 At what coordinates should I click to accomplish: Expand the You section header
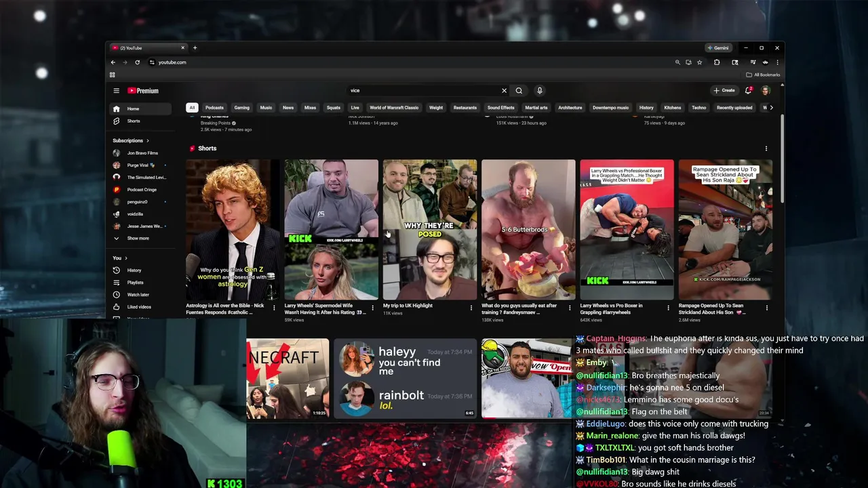[x=120, y=258]
